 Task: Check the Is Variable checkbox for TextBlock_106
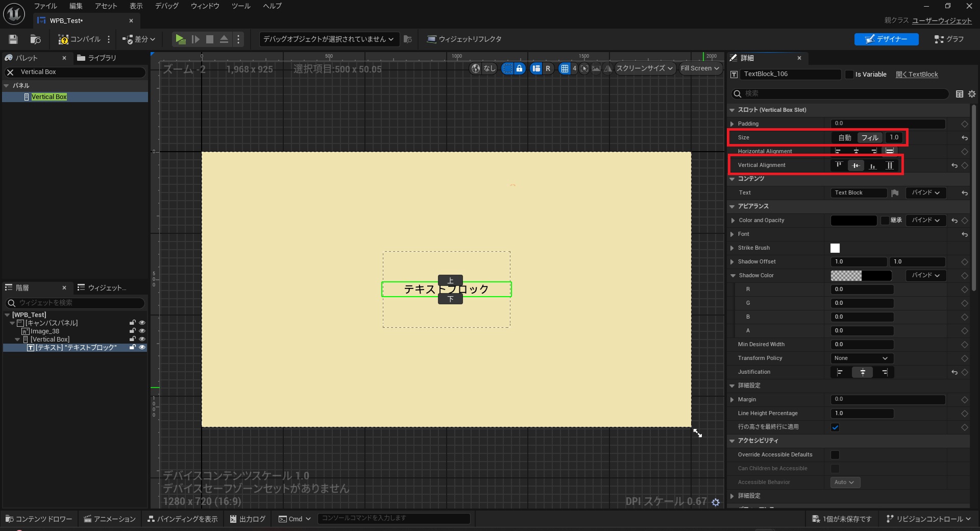click(x=849, y=74)
